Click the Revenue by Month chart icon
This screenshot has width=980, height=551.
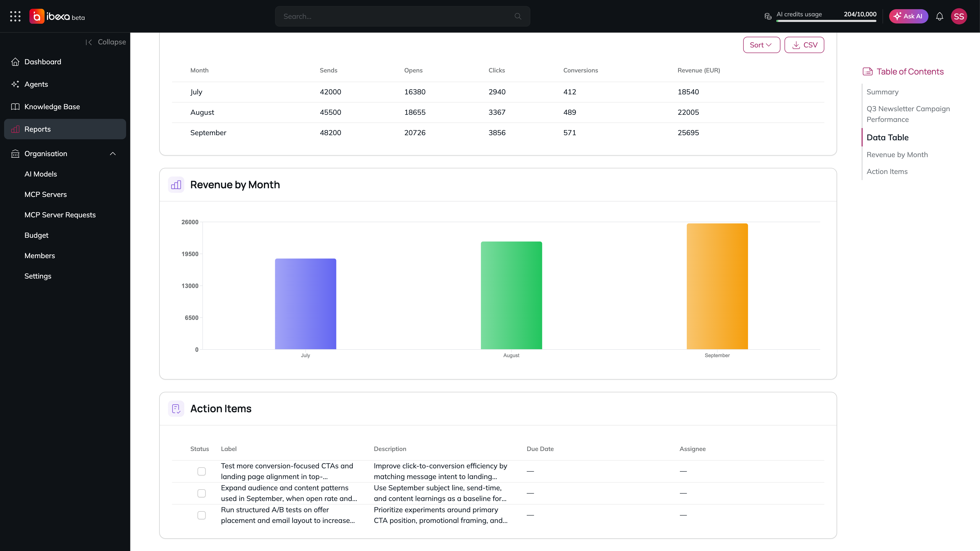pyautogui.click(x=176, y=185)
